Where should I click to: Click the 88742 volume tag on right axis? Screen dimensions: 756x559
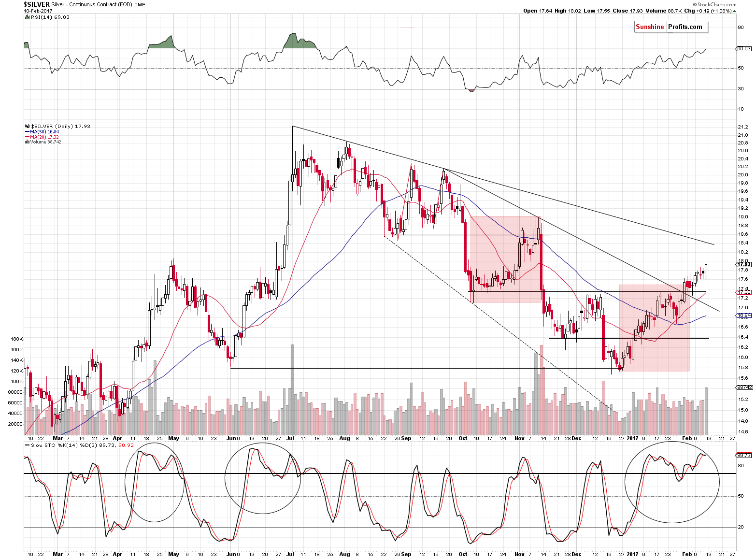[x=744, y=387]
